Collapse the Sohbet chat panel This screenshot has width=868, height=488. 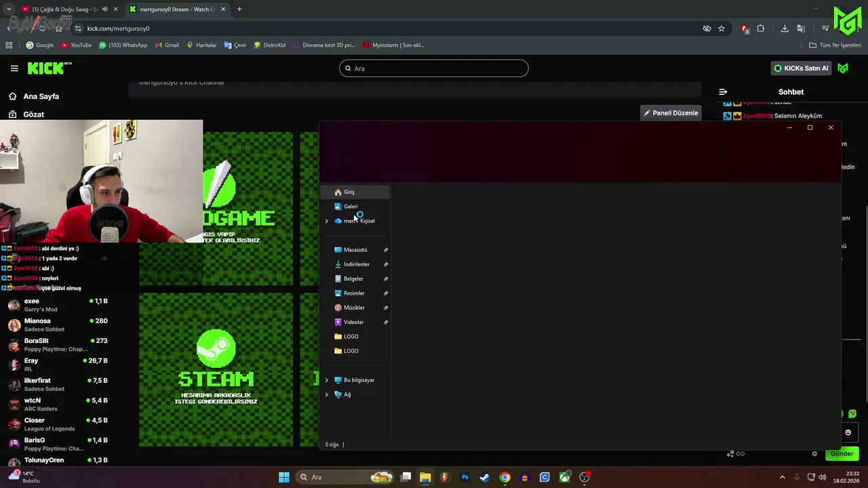pos(723,91)
